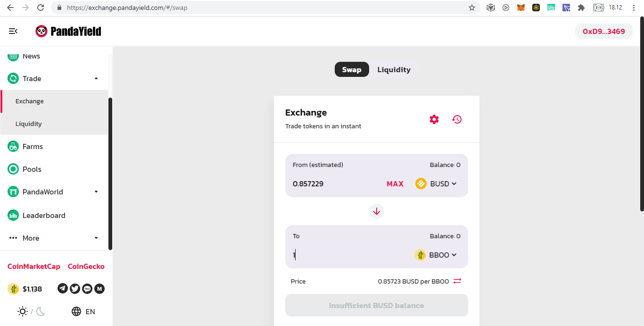The height and width of the screenshot is (326, 644).
Task: Open the BUSD token selector dropdown
Action: point(436,184)
